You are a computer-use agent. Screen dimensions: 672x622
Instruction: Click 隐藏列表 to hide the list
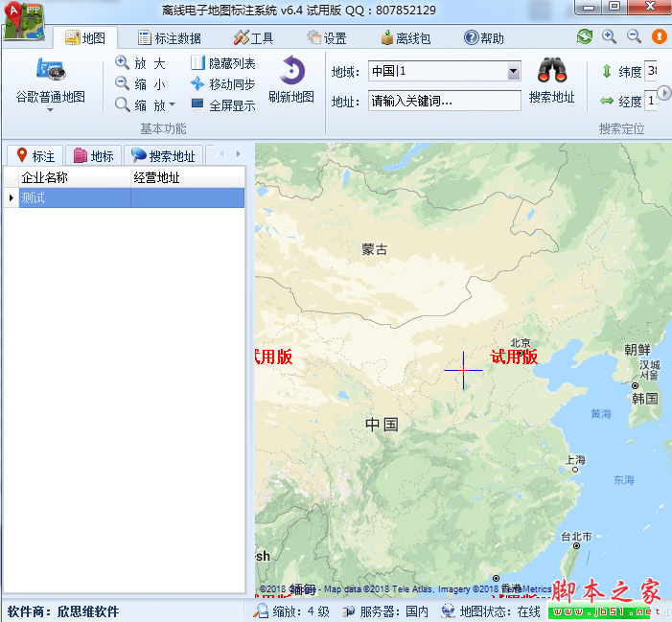click(x=222, y=63)
